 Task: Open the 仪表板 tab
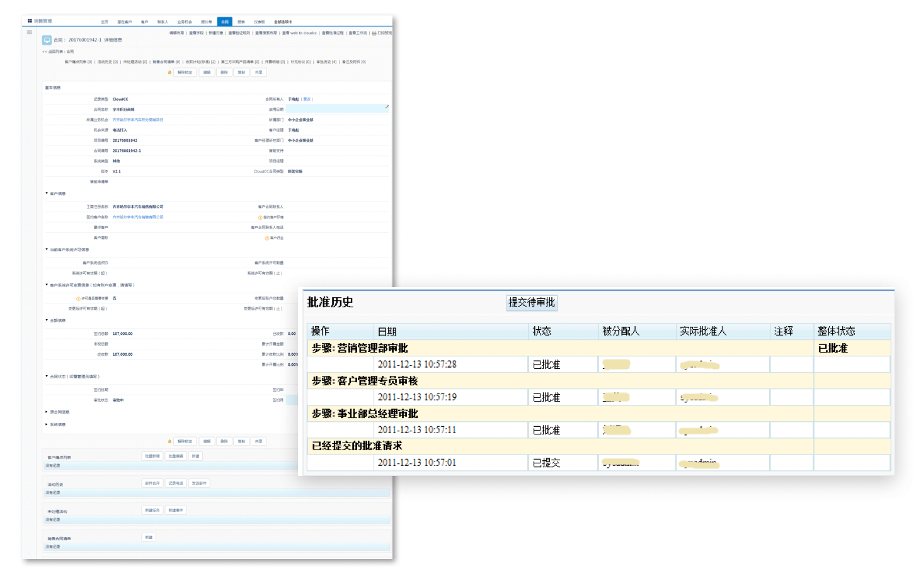click(260, 22)
